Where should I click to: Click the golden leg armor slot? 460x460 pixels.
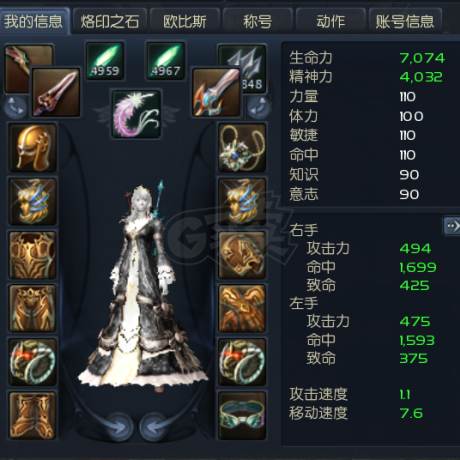click(x=32, y=309)
